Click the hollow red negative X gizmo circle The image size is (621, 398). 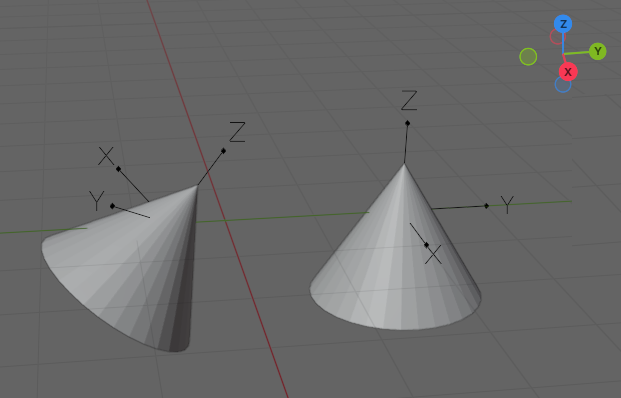[557, 36]
